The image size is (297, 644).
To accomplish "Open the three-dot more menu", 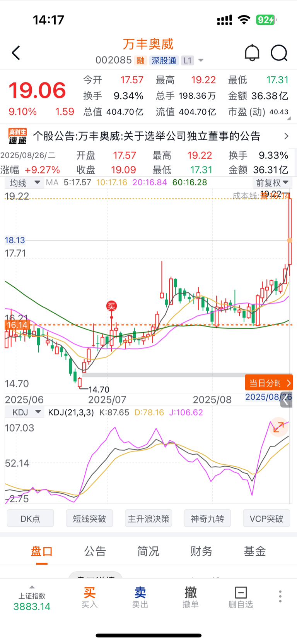I will (x=280, y=596).
